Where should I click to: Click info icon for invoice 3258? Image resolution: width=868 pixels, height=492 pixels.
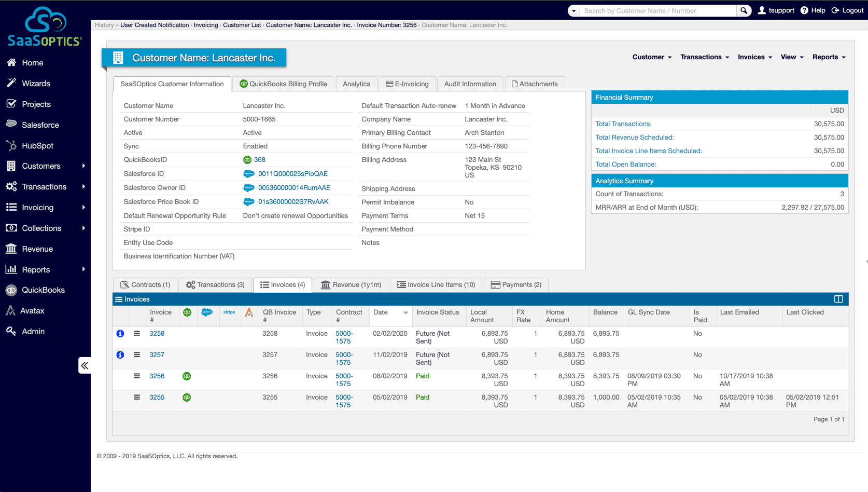[x=120, y=334]
